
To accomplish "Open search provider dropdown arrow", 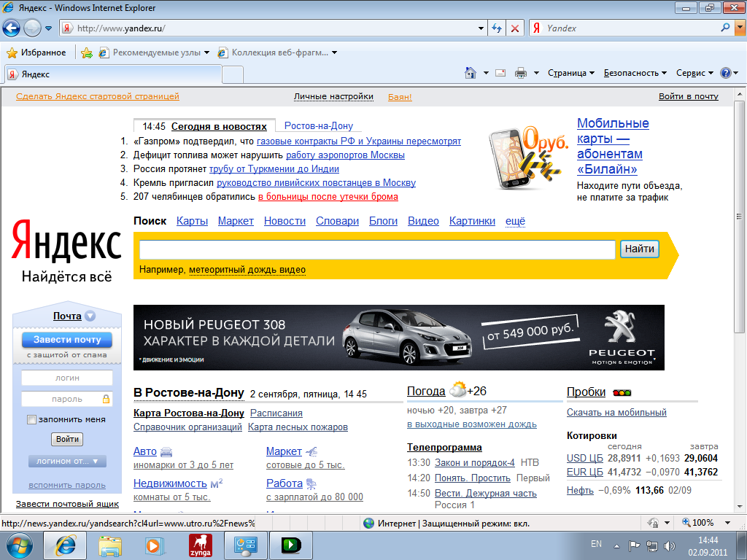I will tap(740, 28).
